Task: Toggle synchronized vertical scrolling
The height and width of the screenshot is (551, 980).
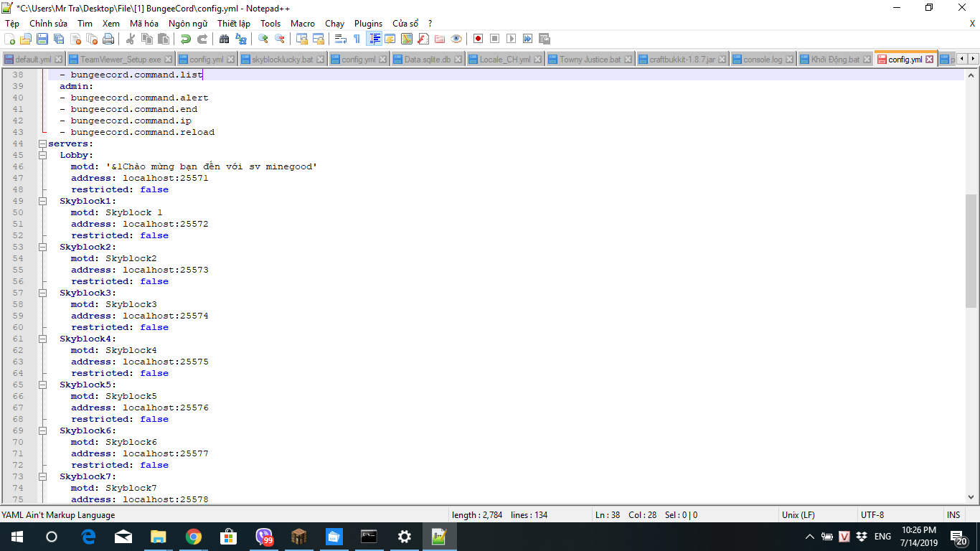Action: 302,39
